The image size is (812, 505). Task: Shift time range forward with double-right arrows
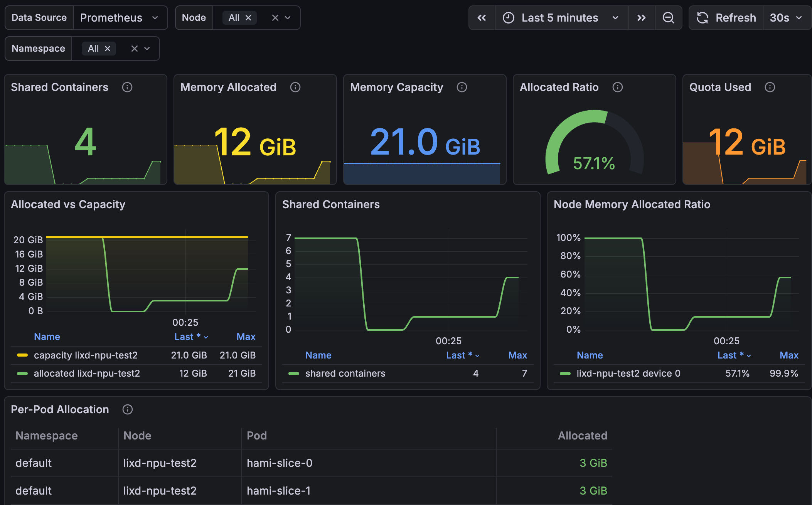642,18
